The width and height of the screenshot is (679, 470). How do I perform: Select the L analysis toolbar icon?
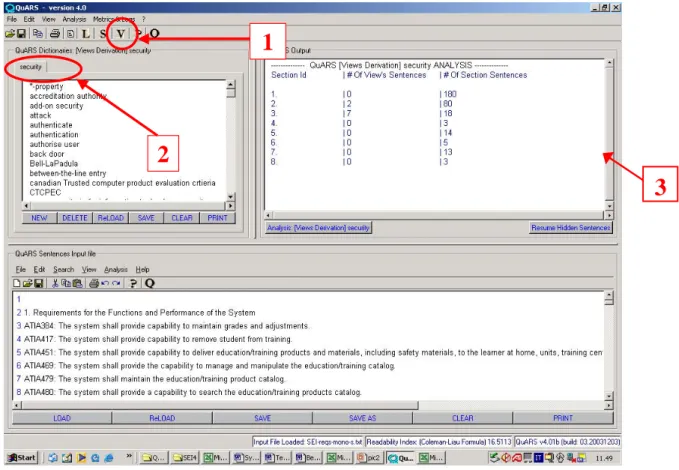click(86, 33)
